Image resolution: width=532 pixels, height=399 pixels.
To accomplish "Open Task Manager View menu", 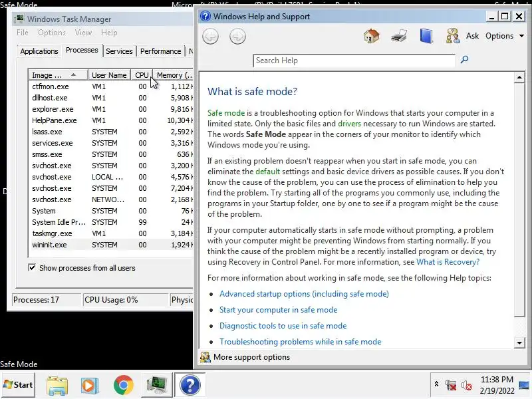I will [83, 33].
